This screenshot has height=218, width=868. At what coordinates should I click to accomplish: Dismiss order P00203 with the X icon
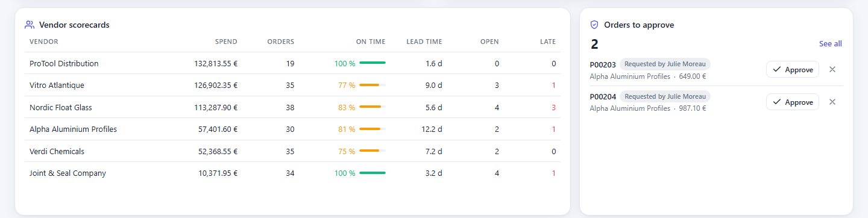[x=832, y=69]
